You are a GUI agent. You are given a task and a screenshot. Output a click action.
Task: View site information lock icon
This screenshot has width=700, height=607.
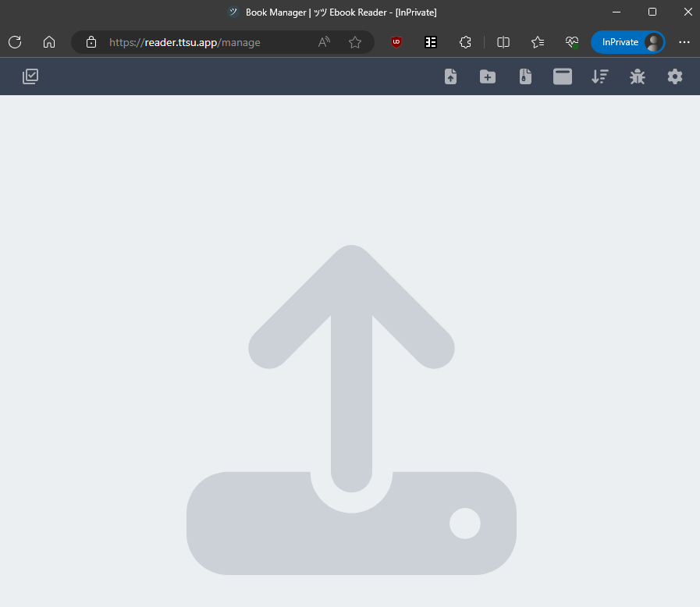pos(91,42)
